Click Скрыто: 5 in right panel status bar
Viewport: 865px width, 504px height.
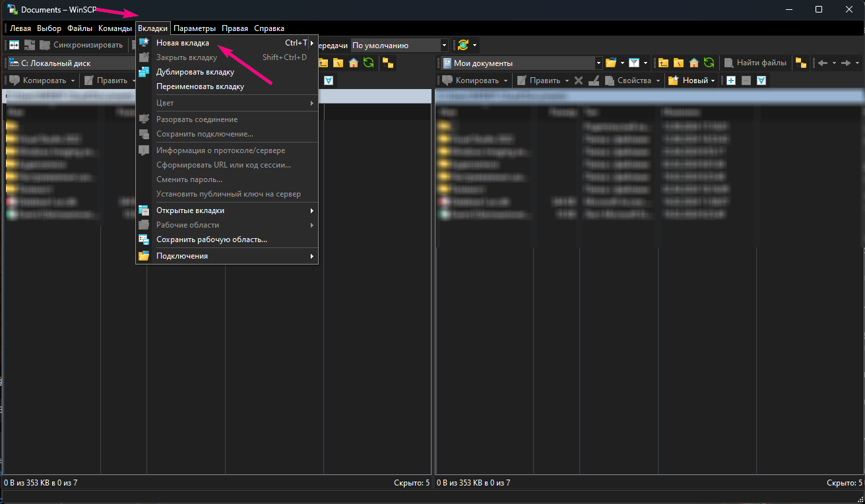(845, 483)
